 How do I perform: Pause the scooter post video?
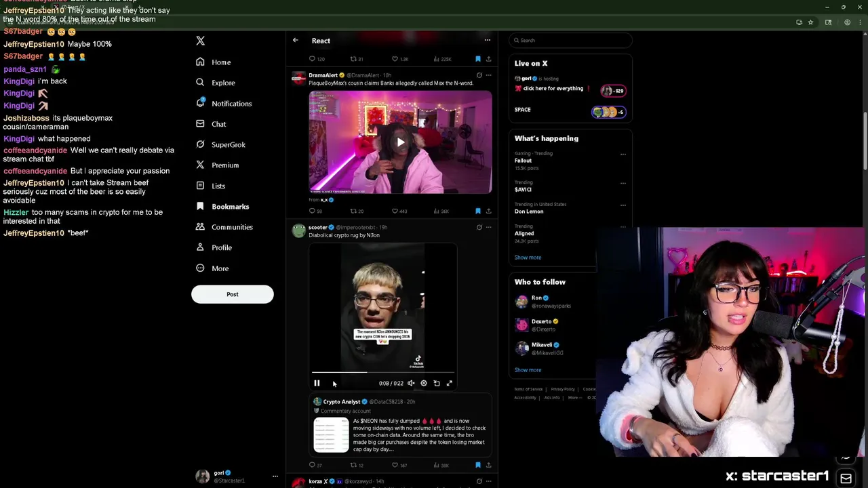pos(317,384)
